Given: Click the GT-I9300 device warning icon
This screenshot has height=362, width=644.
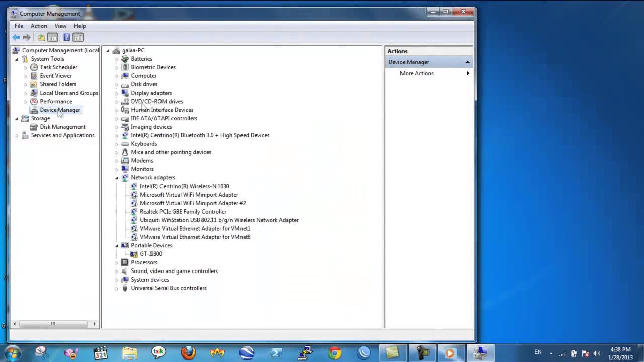Looking at the screenshot, I should (134, 254).
